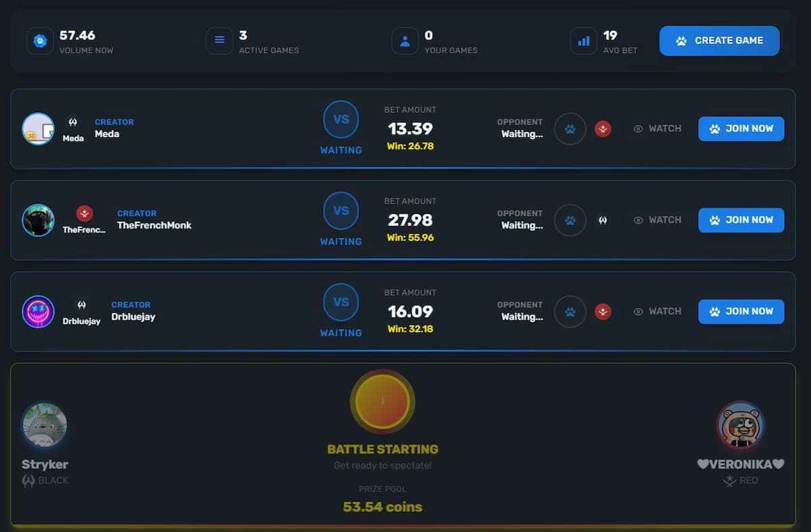
Task: Click the Win: 26.78 amount
Action: 410,146
